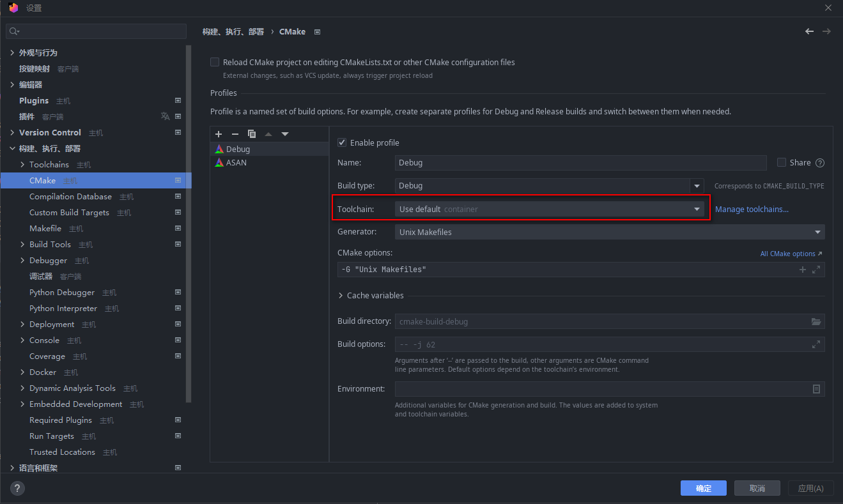Open Manage toolchains link
The image size is (843, 504).
[752, 209]
